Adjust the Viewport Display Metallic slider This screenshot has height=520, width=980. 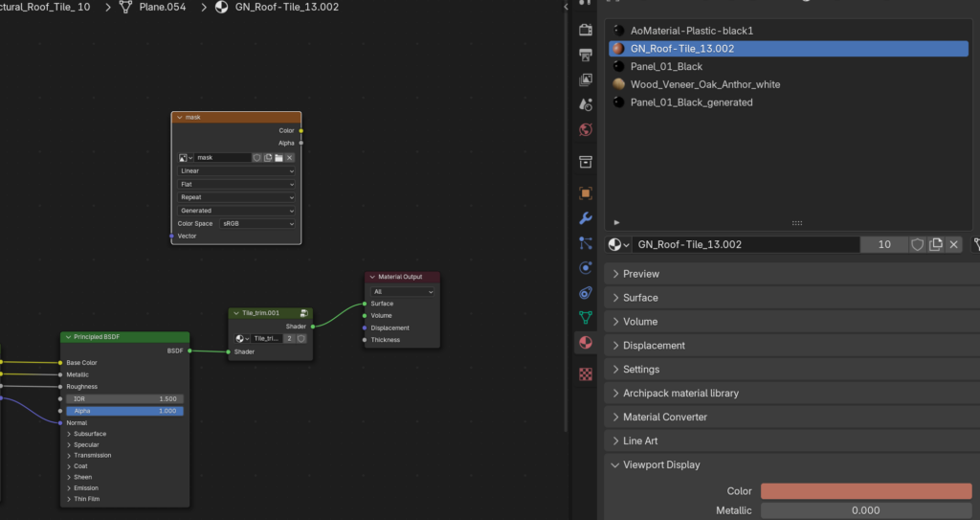point(866,510)
